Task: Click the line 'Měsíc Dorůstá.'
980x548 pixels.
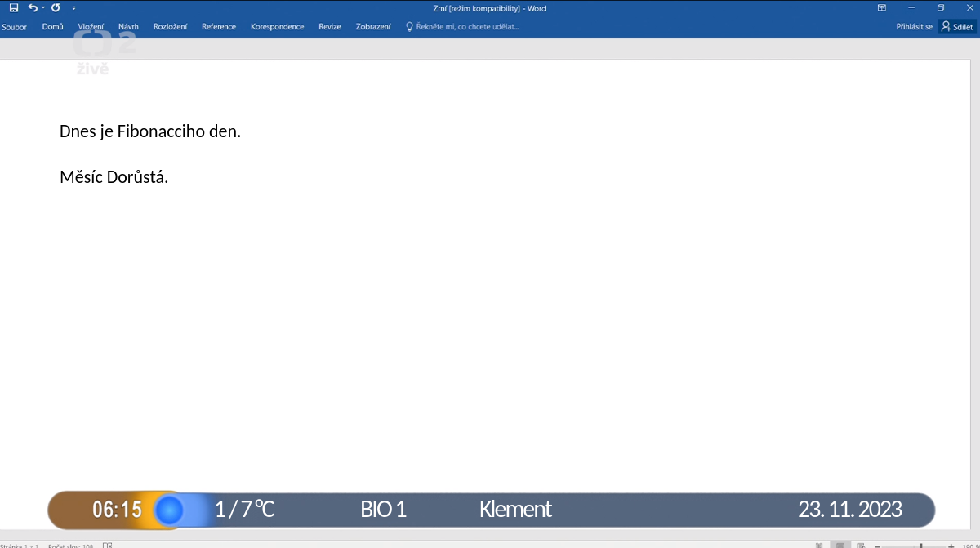Action: [114, 177]
